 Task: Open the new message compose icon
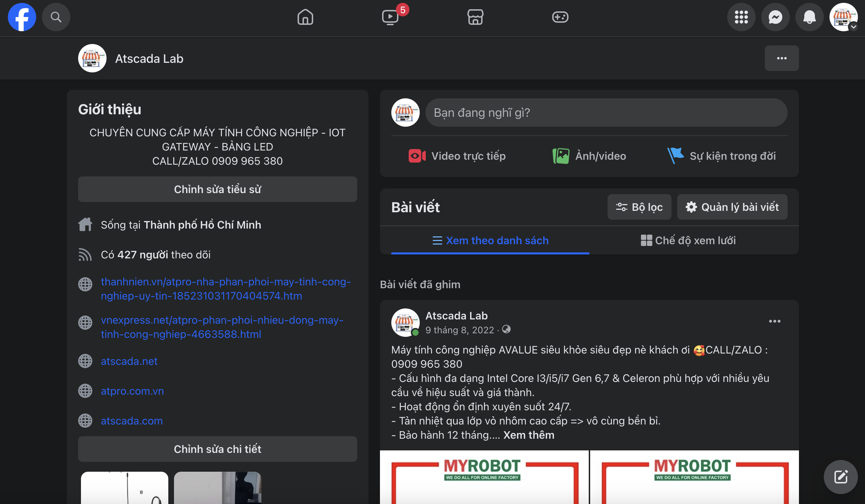(x=840, y=477)
